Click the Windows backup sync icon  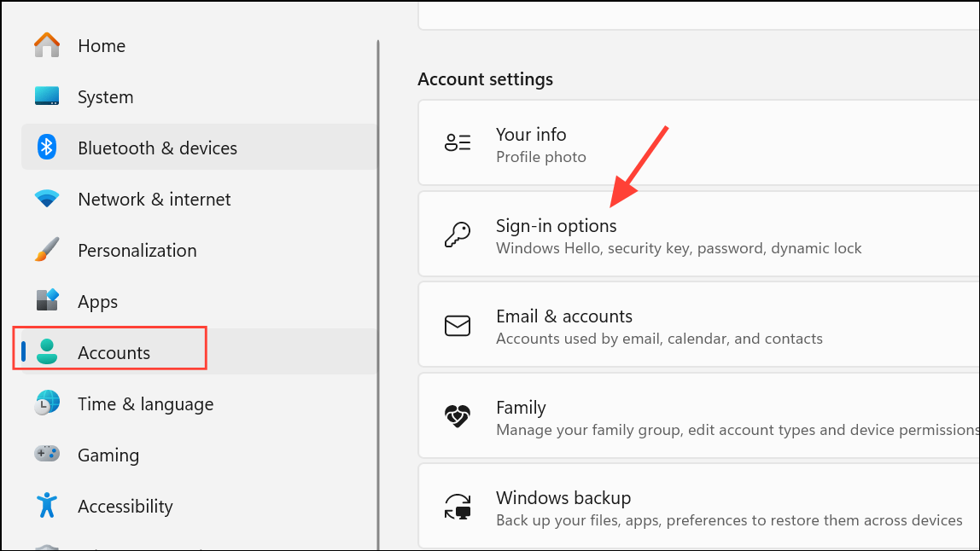(x=458, y=507)
